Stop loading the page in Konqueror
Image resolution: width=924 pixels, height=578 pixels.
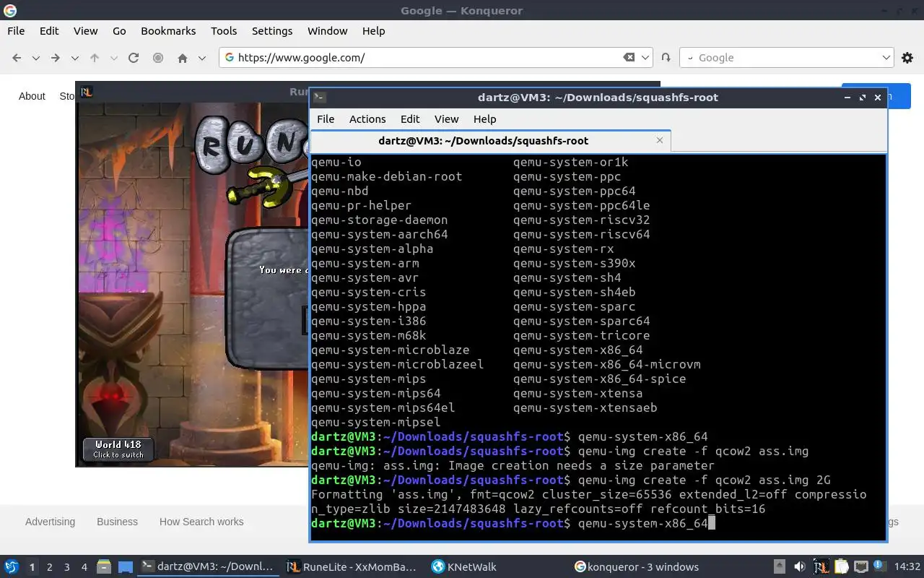(x=157, y=58)
